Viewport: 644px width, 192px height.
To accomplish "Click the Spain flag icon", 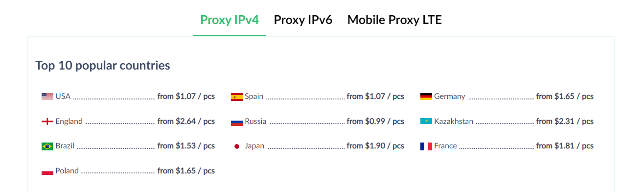I will 237,96.
